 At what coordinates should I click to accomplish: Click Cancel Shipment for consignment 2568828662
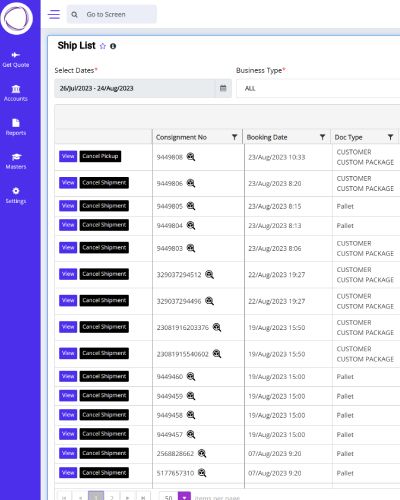pos(104,453)
